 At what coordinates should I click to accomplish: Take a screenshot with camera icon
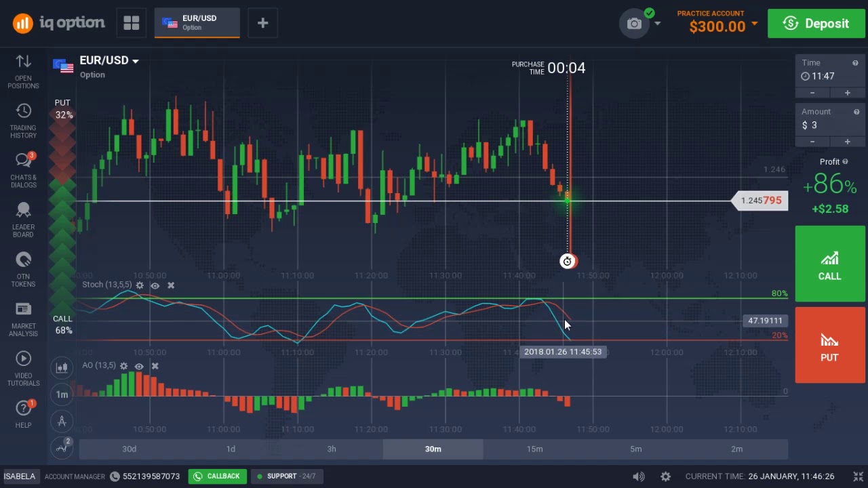[634, 24]
